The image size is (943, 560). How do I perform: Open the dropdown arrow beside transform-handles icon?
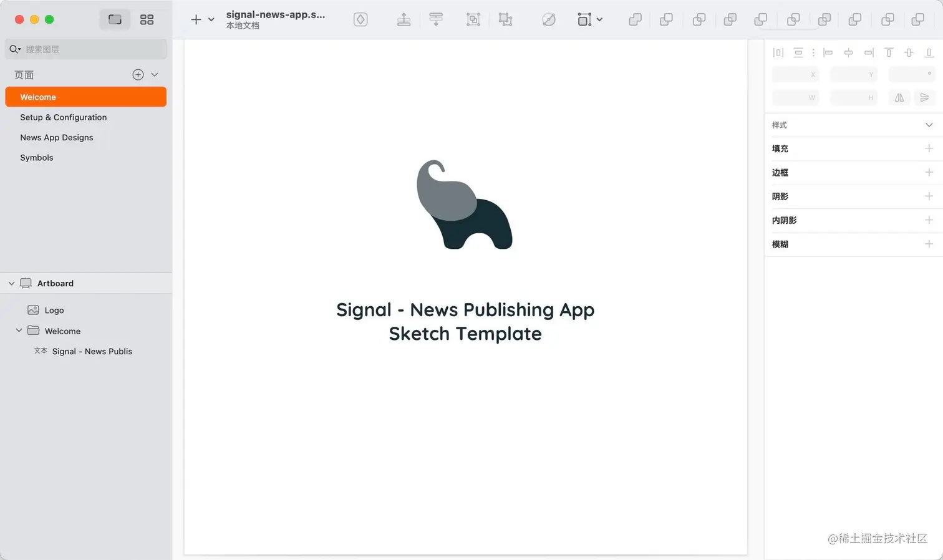[x=599, y=20]
